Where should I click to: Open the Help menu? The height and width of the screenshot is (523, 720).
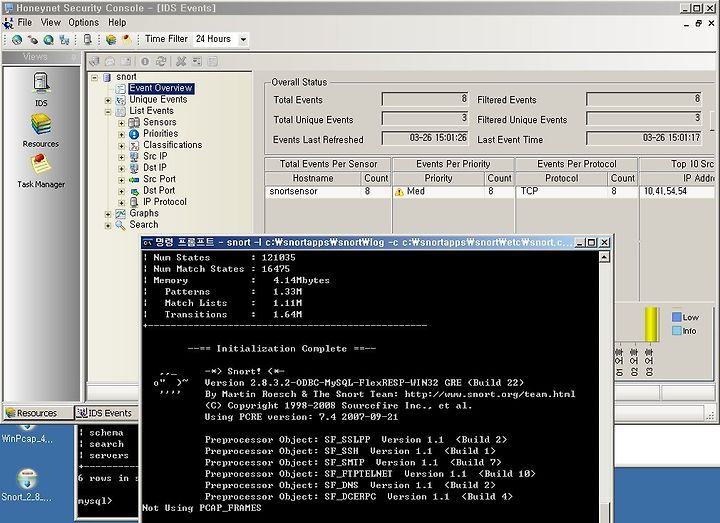(x=117, y=22)
